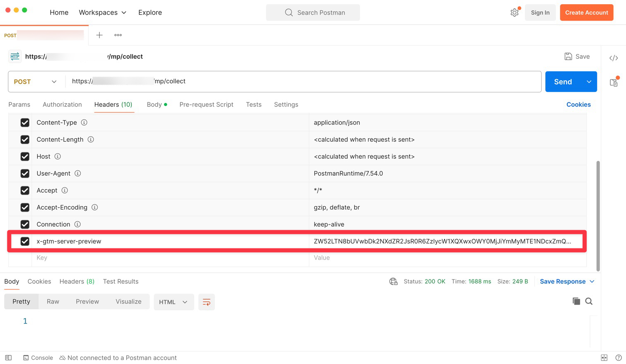Copy the response body with copy icon
This screenshot has height=364, width=626.
[576, 301]
